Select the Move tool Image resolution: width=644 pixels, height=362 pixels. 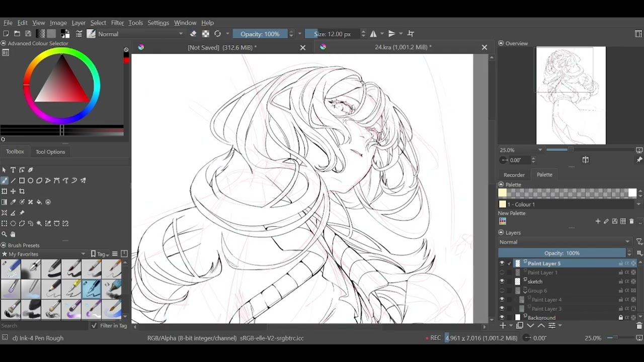click(13, 192)
